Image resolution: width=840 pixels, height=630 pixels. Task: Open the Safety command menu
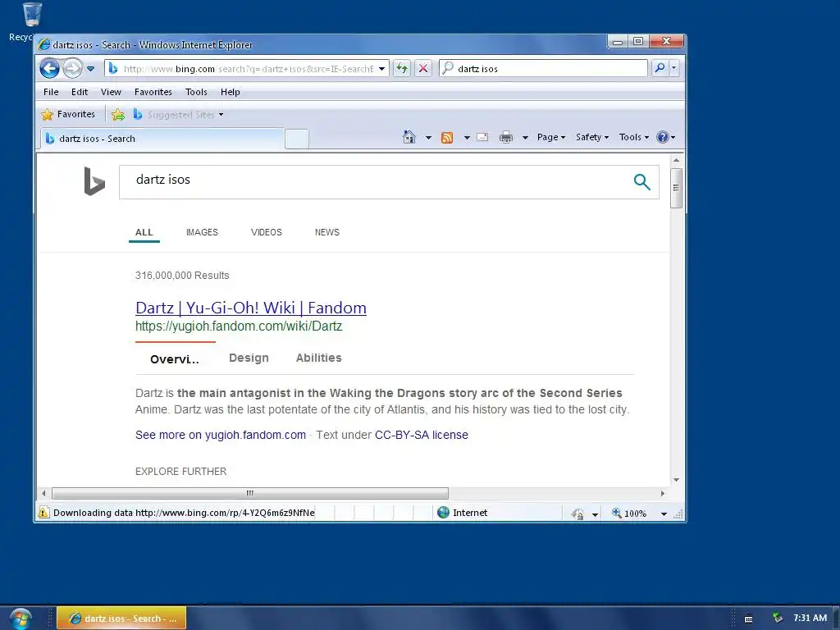pos(592,137)
